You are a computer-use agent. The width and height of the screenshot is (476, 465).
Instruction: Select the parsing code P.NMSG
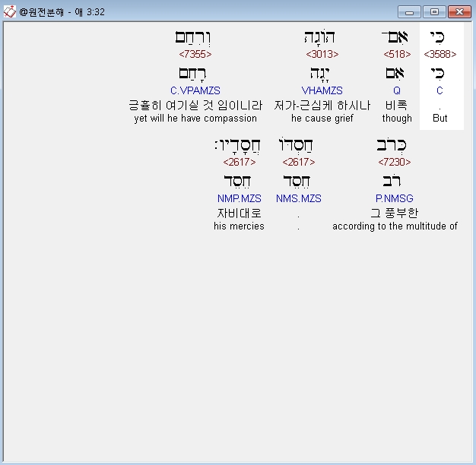tap(395, 198)
